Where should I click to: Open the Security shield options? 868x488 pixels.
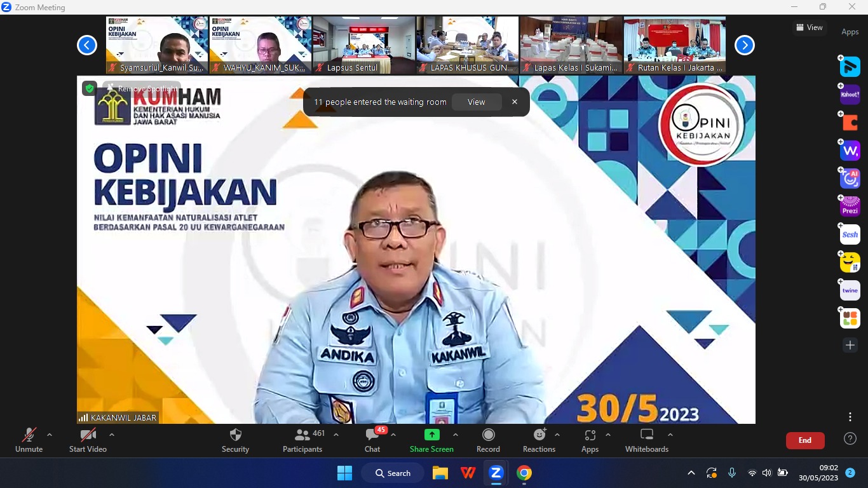click(x=235, y=440)
